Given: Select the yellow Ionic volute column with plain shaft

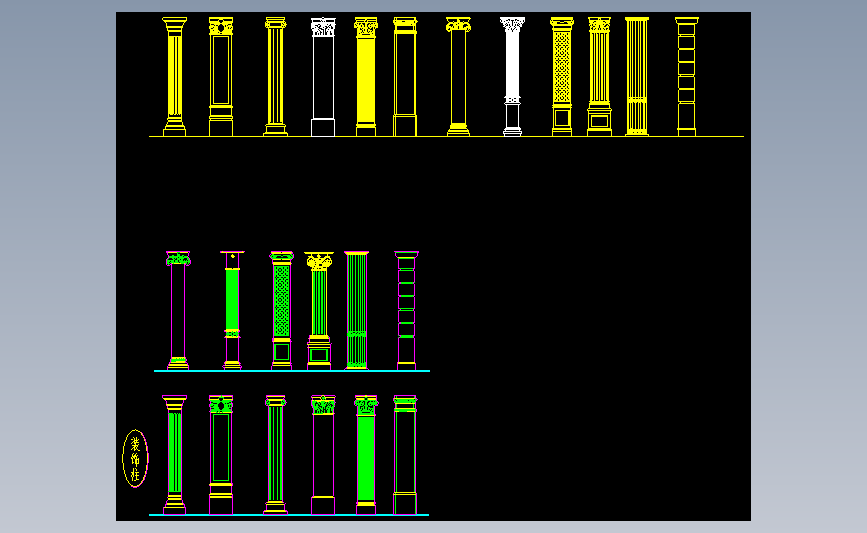Looking at the screenshot, I should tap(458, 77).
